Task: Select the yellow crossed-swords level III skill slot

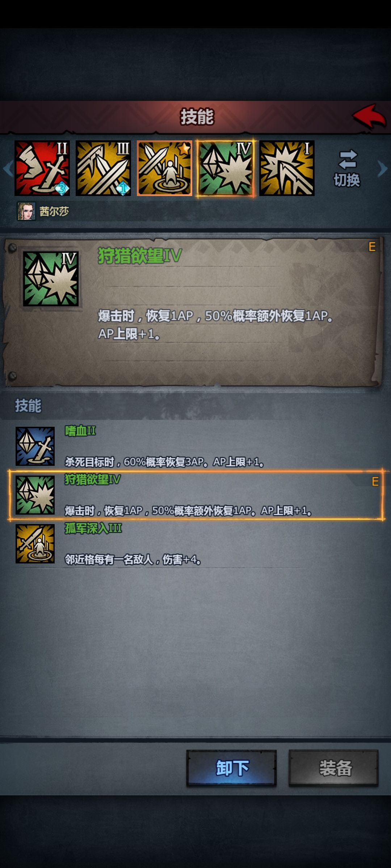Action: [x=103, y=168]
